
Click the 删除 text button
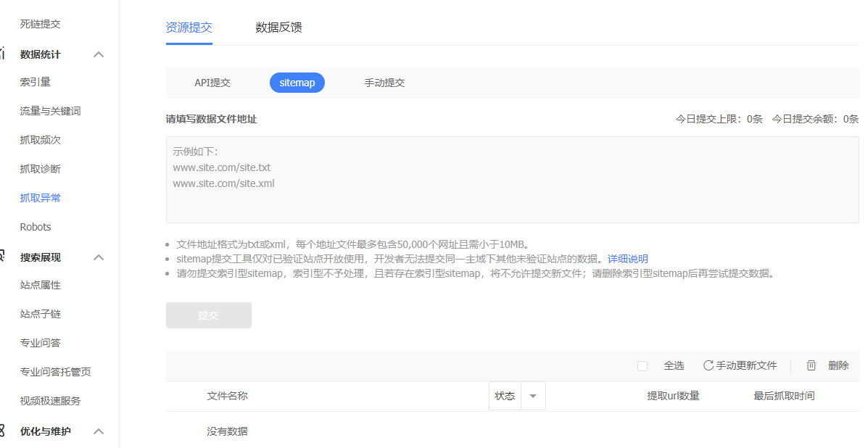pyautogui.click(x=838, y=365)
